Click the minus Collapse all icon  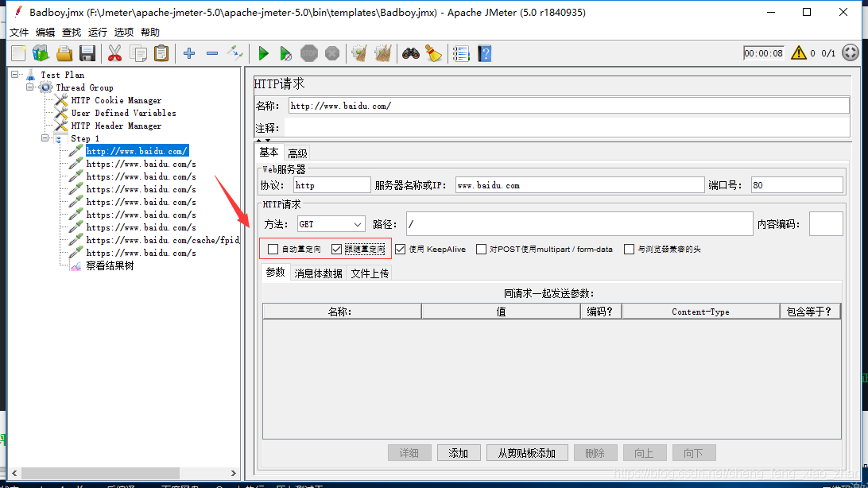pos(212,54)
